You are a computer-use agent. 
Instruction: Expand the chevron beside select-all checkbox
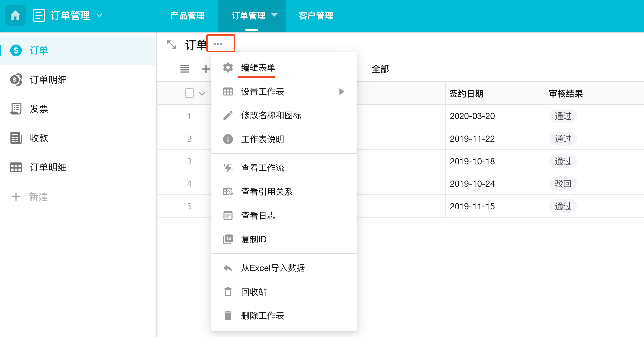pyautogui.click(x=202, y=94)
